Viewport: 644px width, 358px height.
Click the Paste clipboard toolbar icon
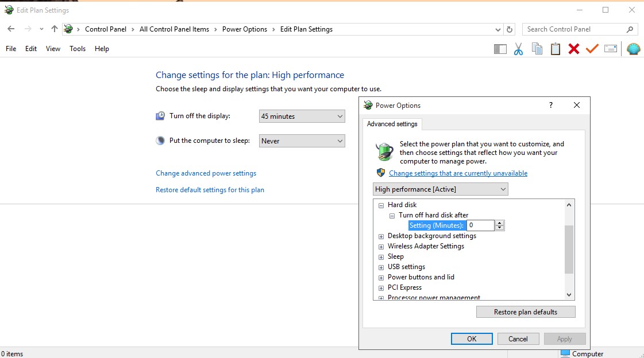tap(556, 49)
